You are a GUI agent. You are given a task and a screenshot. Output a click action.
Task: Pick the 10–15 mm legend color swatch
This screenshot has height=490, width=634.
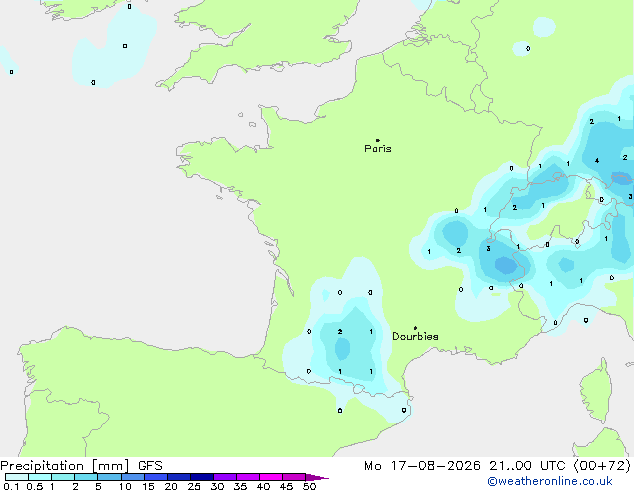coord(133,477)
